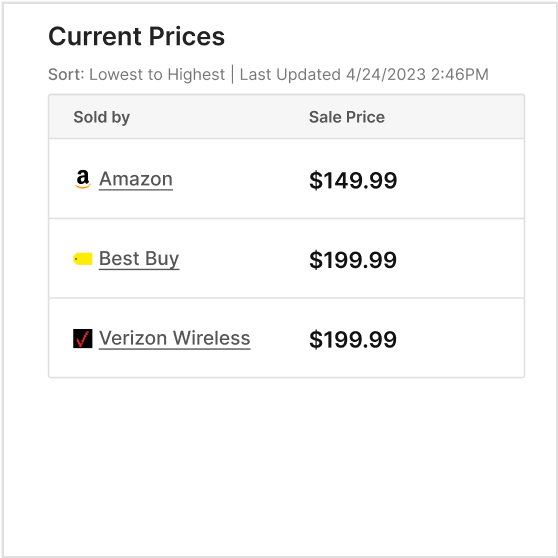This screenshot has width=558, height=558.
Task: Select the Best Buy $199.99 price
Action: tap(353, 260)
